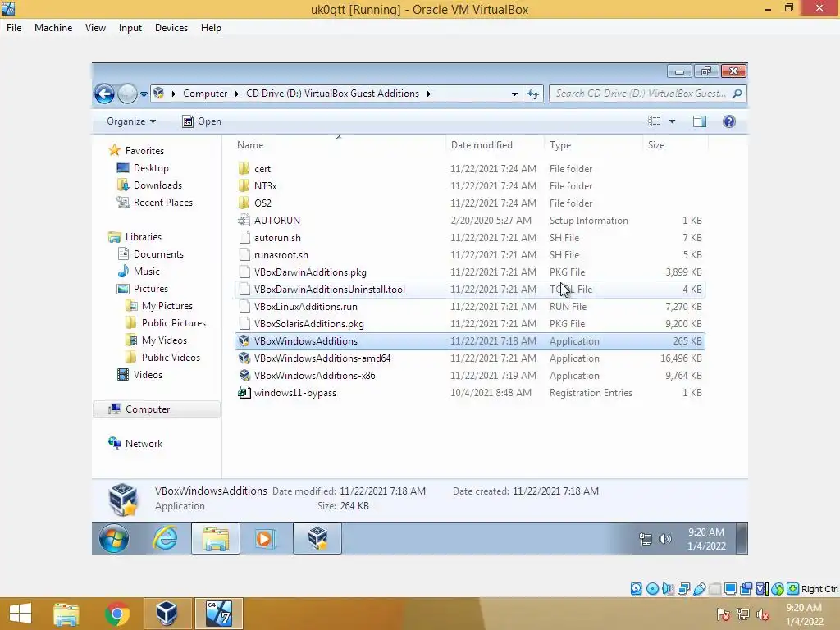The height and width of the screenshot is (630, 840).
Task: Click the guest Windows 7 Start orb
Action: 113,538
